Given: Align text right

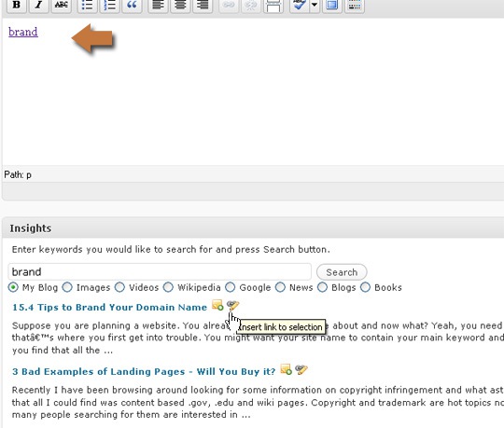Looking at the screenshot, I should click(203, 6).
